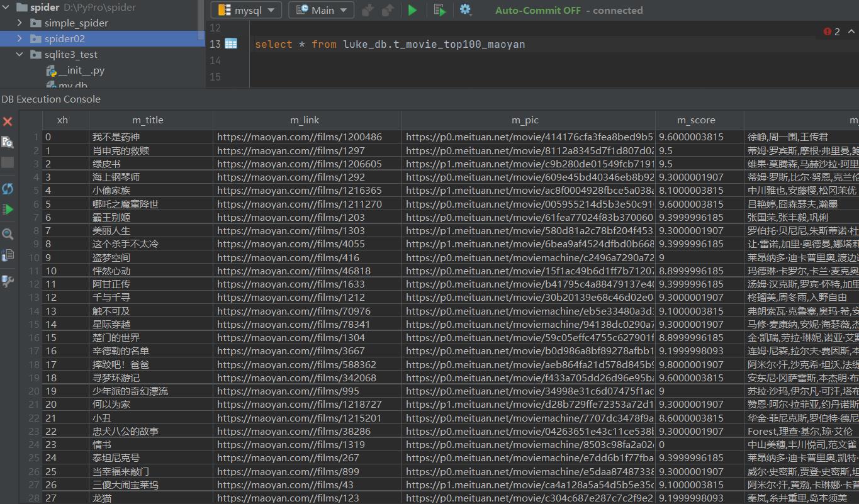Viewport: 859px width, 504px height.
Task: Click the link cell ending films/416
Action: 307,257
